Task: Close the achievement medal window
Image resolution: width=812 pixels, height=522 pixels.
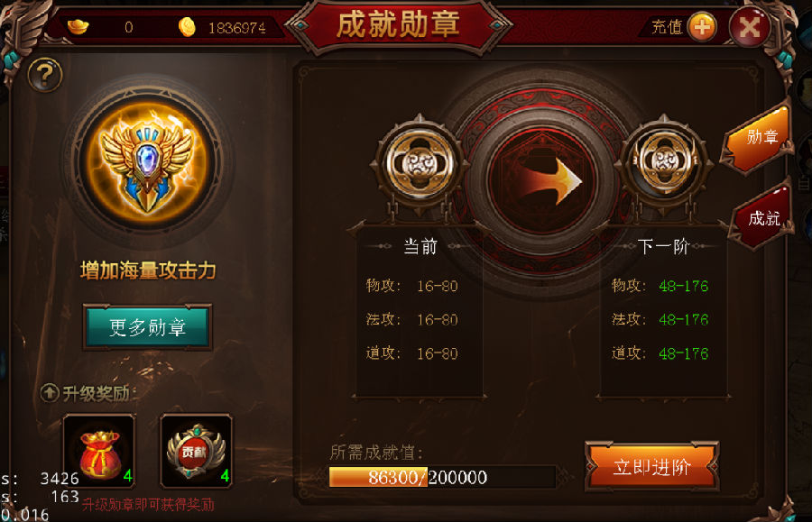Action: coord(750,26)
